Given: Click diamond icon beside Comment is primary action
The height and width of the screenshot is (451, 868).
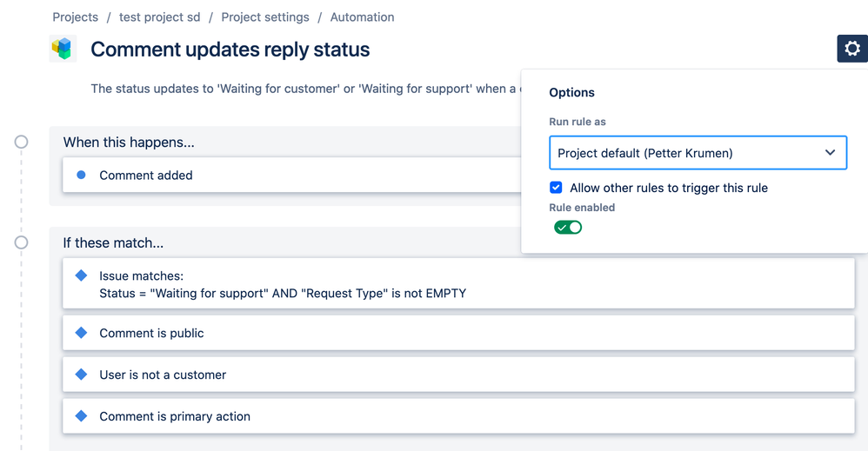Looking at the screenshot, I should 82,416.
